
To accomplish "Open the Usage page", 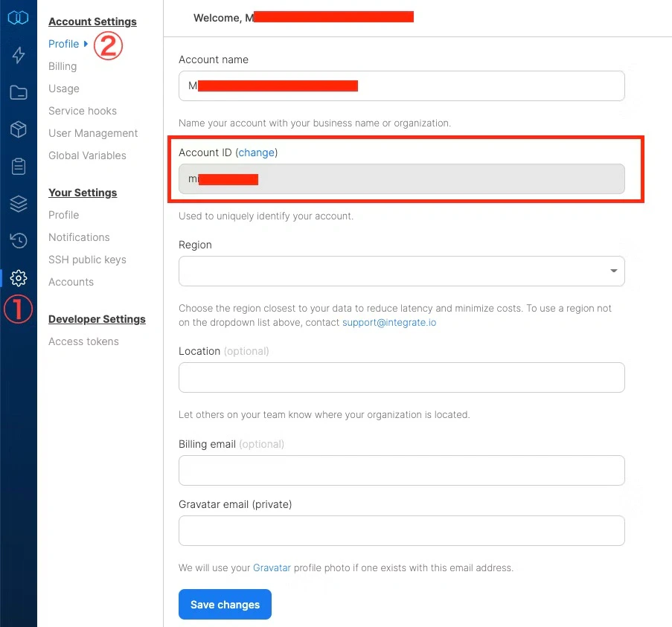I will 64,89.
